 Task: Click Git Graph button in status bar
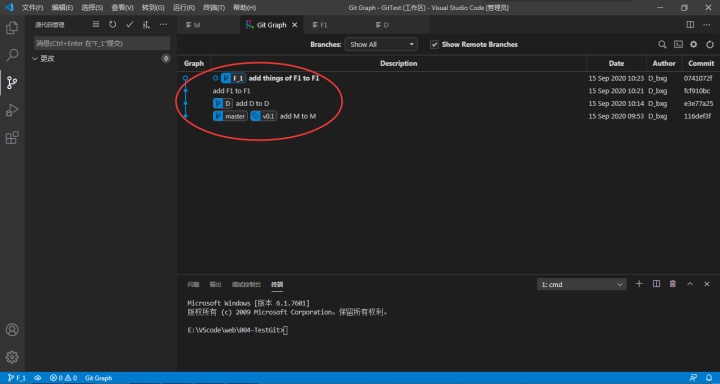[98, 378]
